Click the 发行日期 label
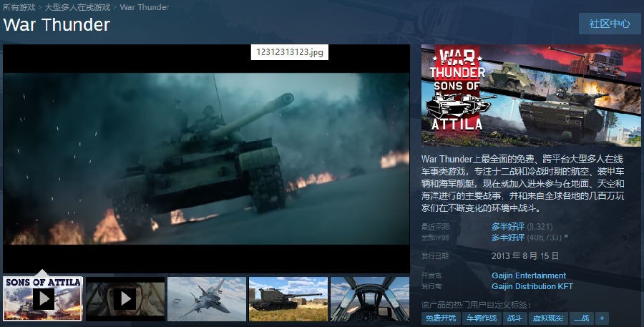644x327 pixels. 435,255
